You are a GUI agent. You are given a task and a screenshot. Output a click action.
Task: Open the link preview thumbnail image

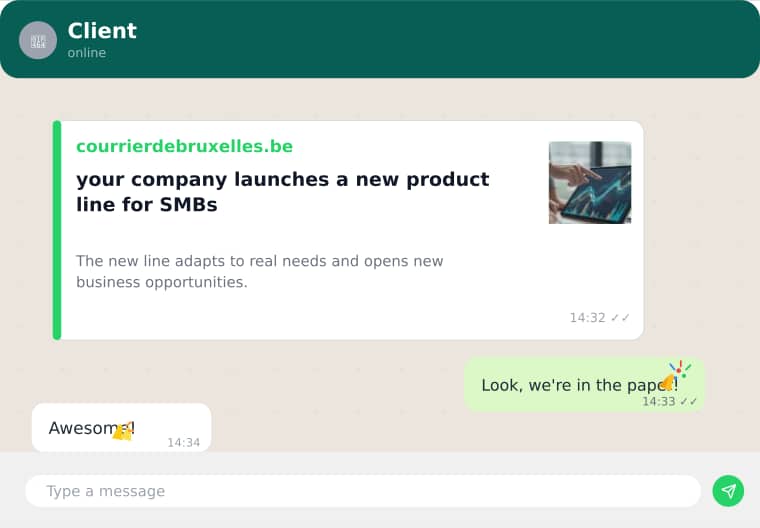[x=590, y=183]
